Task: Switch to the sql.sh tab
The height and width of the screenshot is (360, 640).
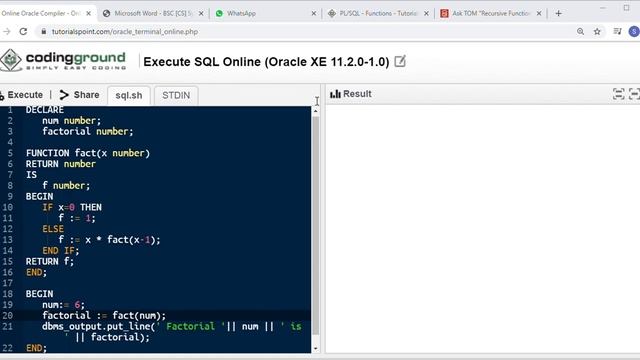Action: (x=129, y=96)
